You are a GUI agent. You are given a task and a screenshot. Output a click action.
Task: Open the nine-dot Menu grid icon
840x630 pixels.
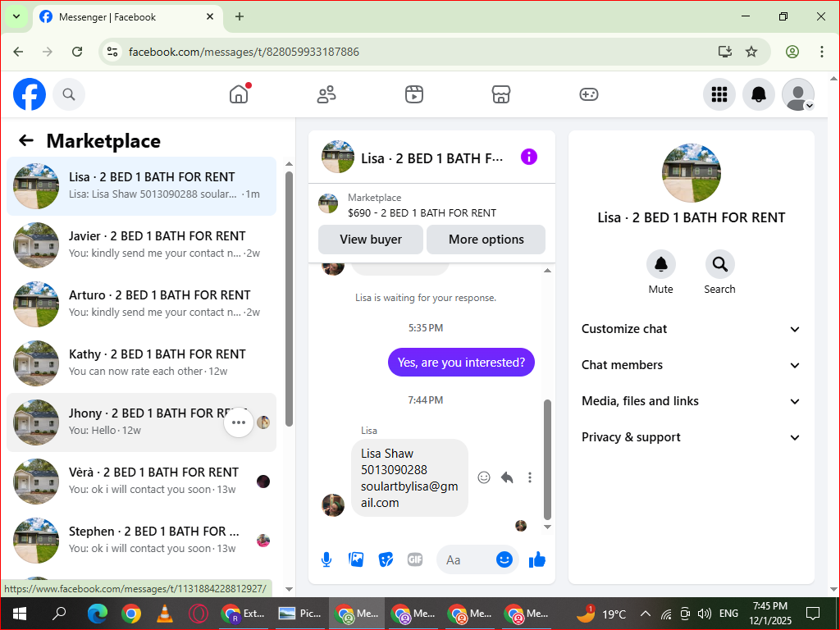pos(719,94)
